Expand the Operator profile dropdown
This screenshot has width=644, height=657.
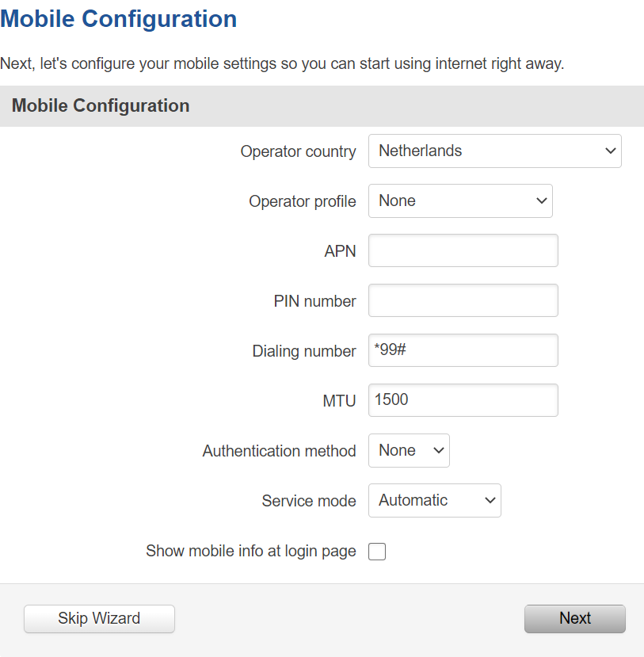point(459,201)
